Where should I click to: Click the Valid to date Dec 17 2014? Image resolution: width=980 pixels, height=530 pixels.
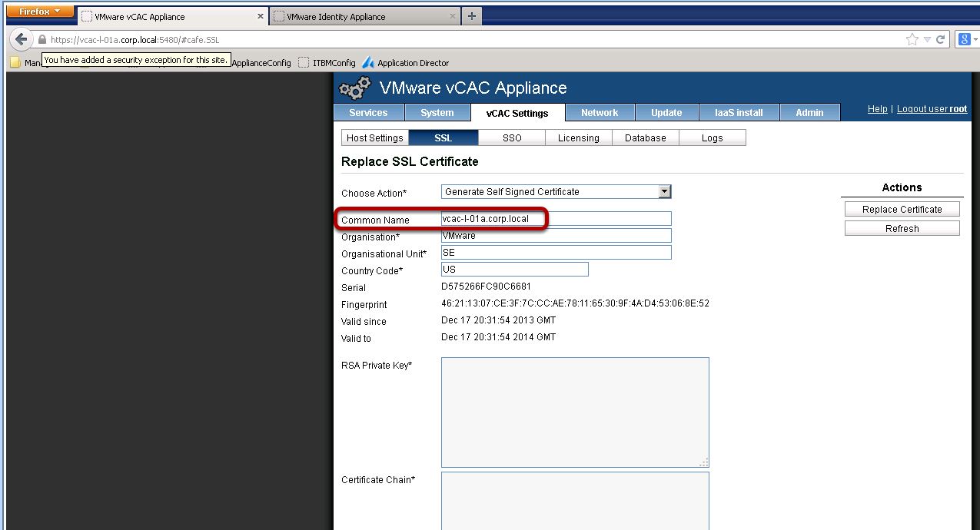[x=499, y=337]
